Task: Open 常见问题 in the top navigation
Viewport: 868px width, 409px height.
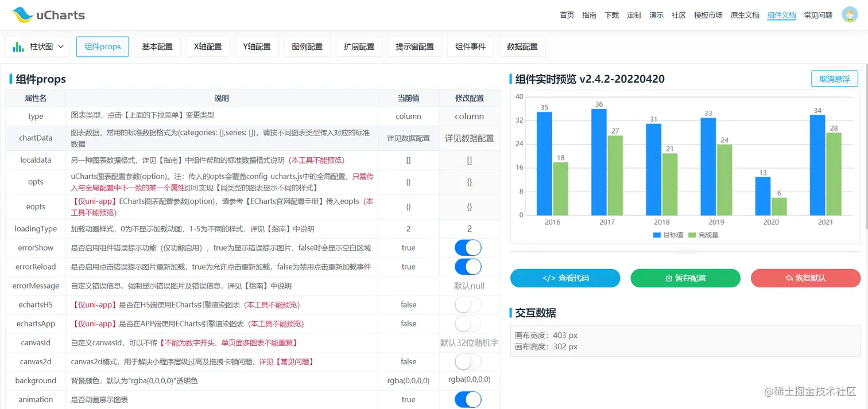Action: [x=818, y=15]
